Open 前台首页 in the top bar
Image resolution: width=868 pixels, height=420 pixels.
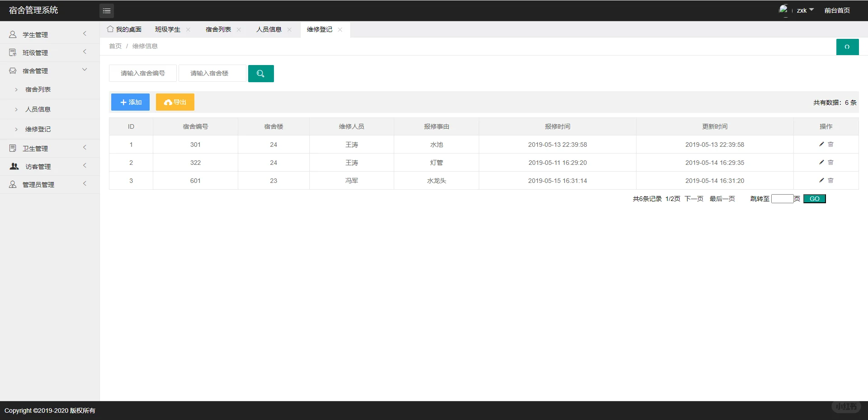[837, 10]
